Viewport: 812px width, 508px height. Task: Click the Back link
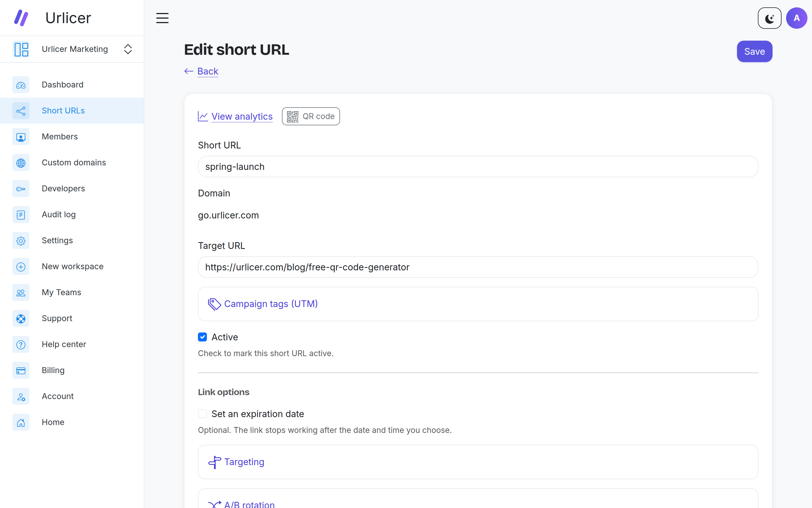[x=208, y=71]
